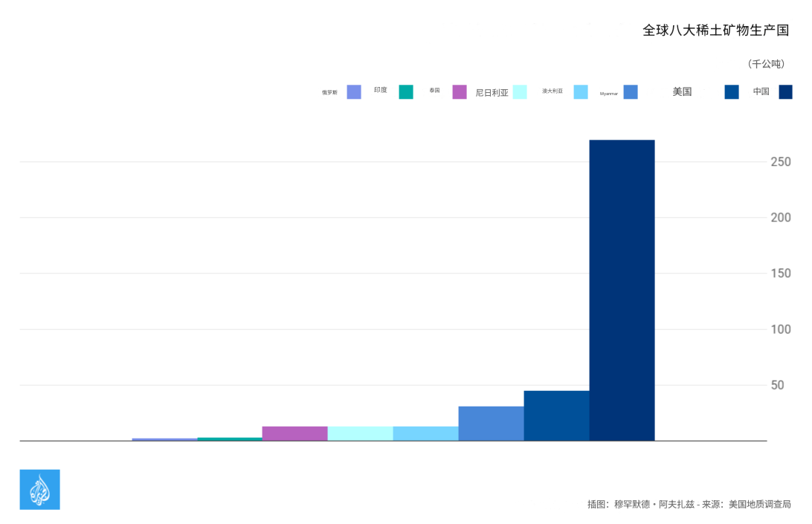This screenshot has height=524, width=812.
Task: Click the 美国 legend color swatch
Action: (732, 92)
